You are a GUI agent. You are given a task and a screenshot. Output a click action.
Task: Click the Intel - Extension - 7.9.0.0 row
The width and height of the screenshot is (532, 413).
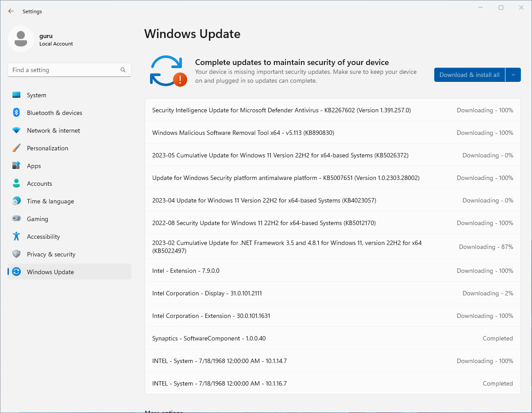(333, 271)
